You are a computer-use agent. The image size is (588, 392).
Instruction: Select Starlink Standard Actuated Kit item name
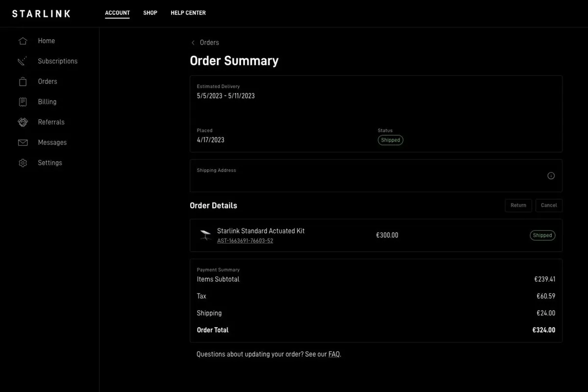pyautogui.click(x=261, y=231)
